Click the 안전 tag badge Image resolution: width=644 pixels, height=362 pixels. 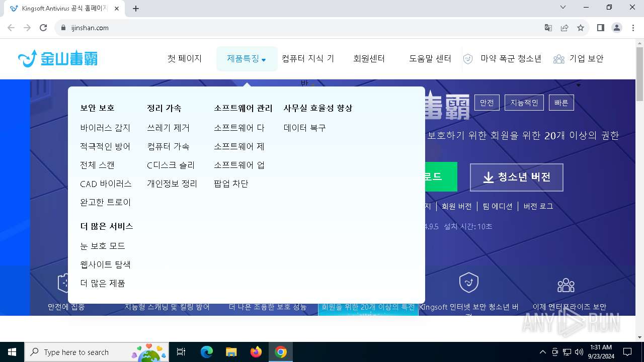point(487,103)
